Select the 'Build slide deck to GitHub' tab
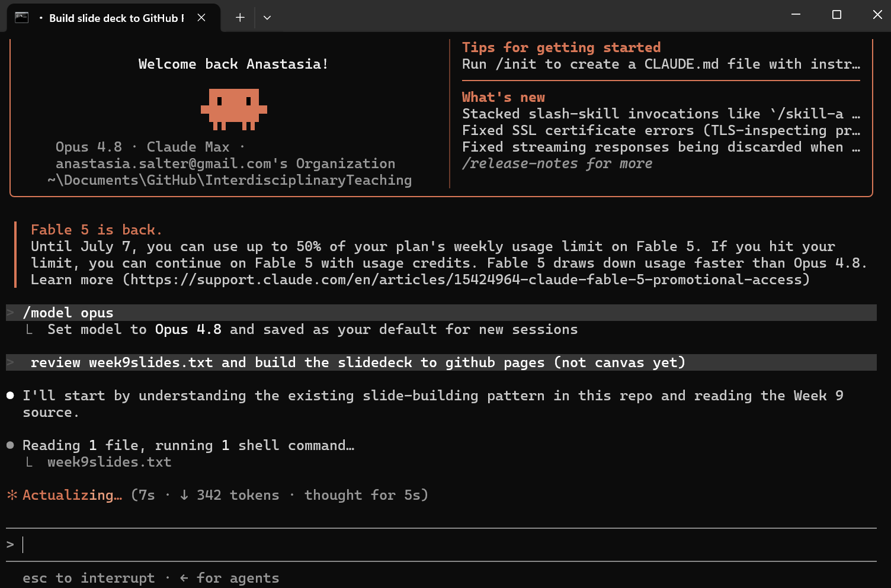The image size is (891, 588). 114,18
